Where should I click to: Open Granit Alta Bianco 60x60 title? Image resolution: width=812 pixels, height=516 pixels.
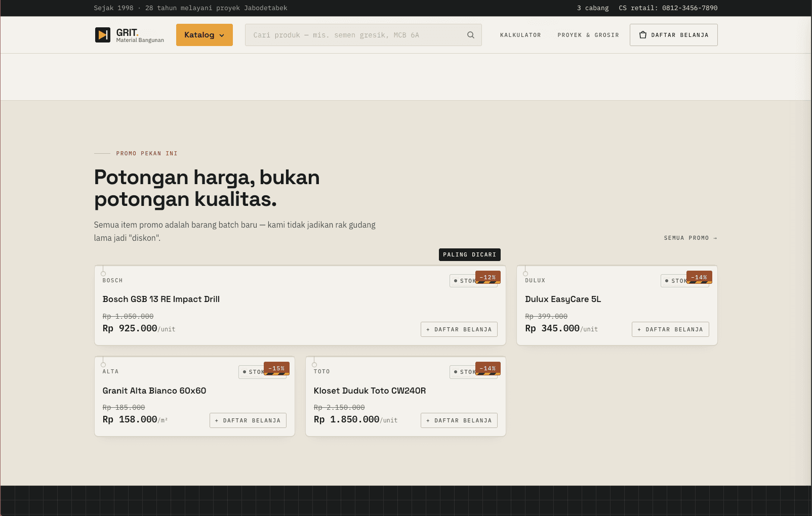point(154,391)
